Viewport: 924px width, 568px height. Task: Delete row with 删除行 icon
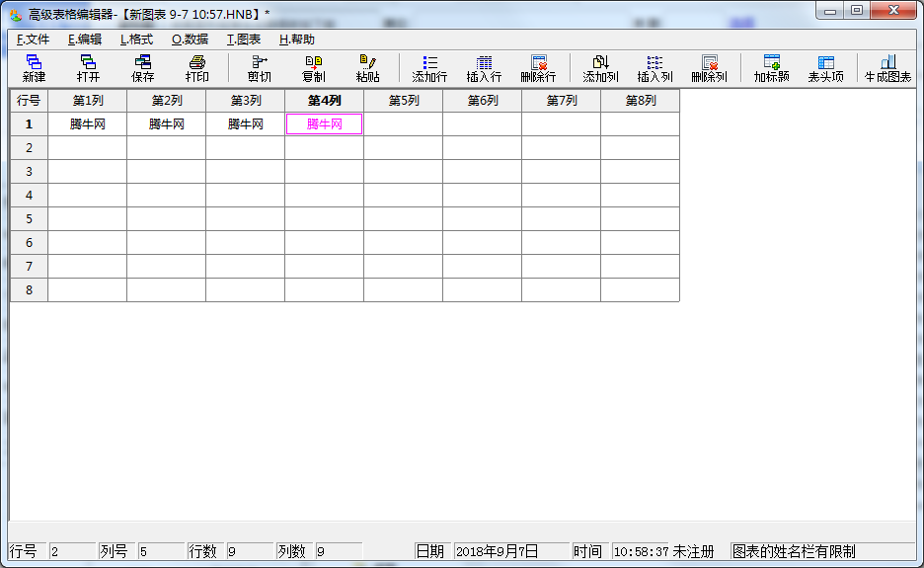click(538, 68)
